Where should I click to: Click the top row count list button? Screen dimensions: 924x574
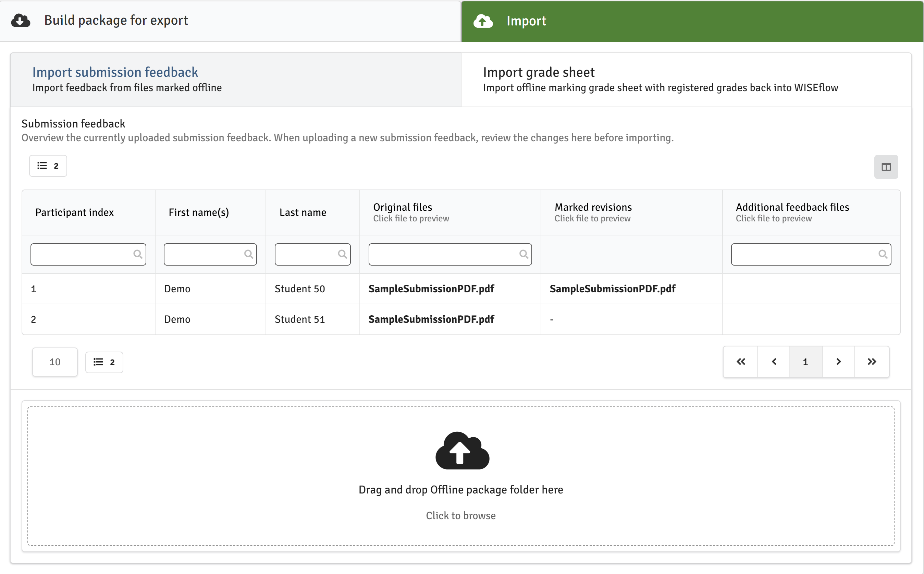click(48, 166)
